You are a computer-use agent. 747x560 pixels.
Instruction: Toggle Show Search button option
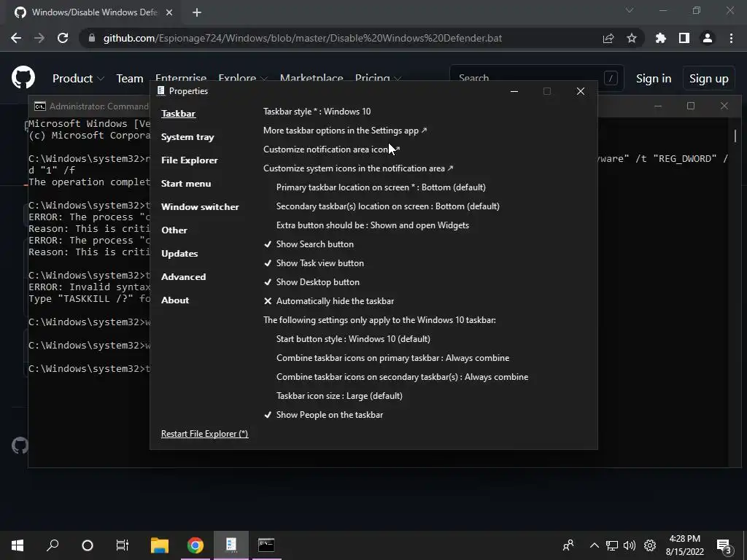(309, 244)
